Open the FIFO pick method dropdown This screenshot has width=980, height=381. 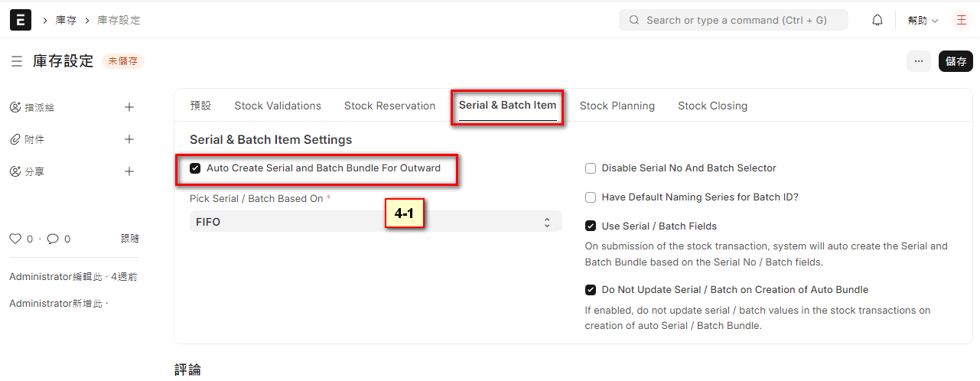click(x=376, y=222)
